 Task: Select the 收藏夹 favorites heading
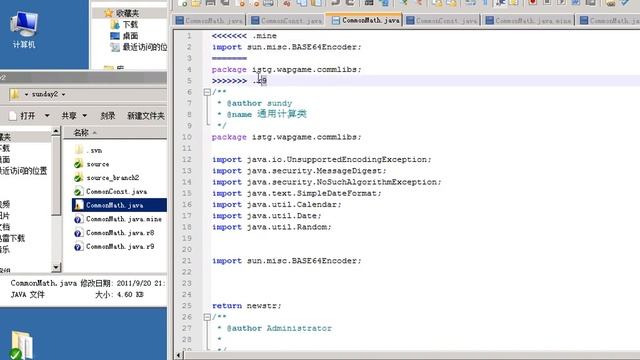122,13
